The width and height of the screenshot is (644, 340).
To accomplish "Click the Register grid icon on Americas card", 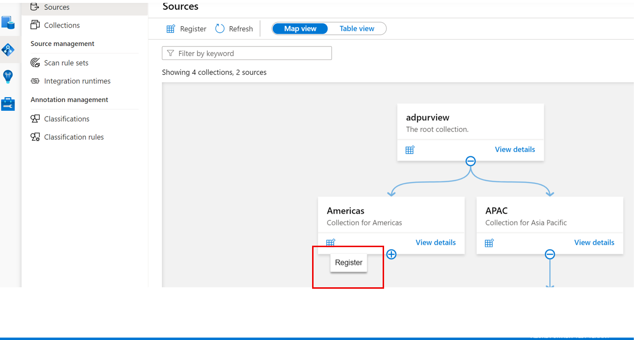I will 331,242.
